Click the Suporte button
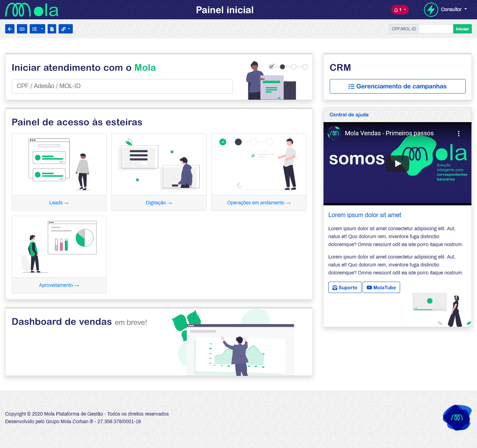 (x=345, y=288)
